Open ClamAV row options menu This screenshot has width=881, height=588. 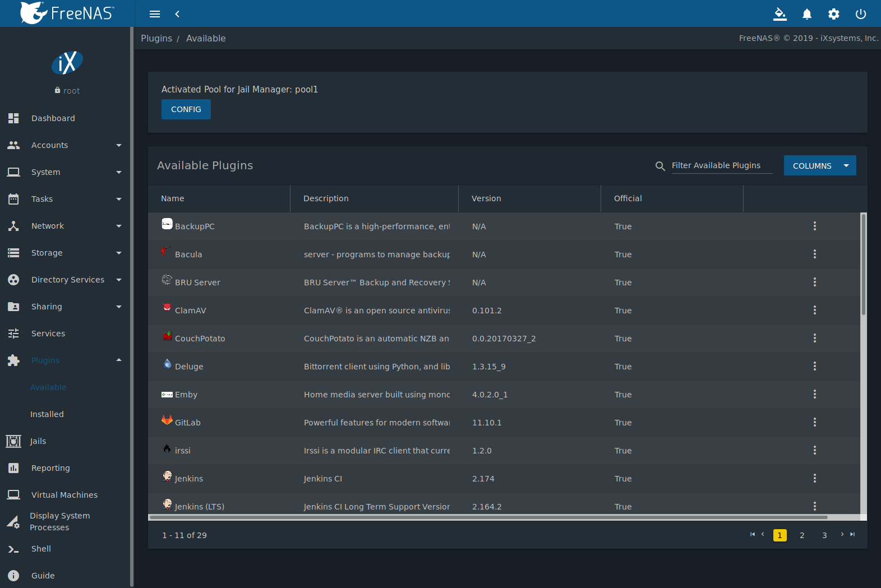click(815, 310)
